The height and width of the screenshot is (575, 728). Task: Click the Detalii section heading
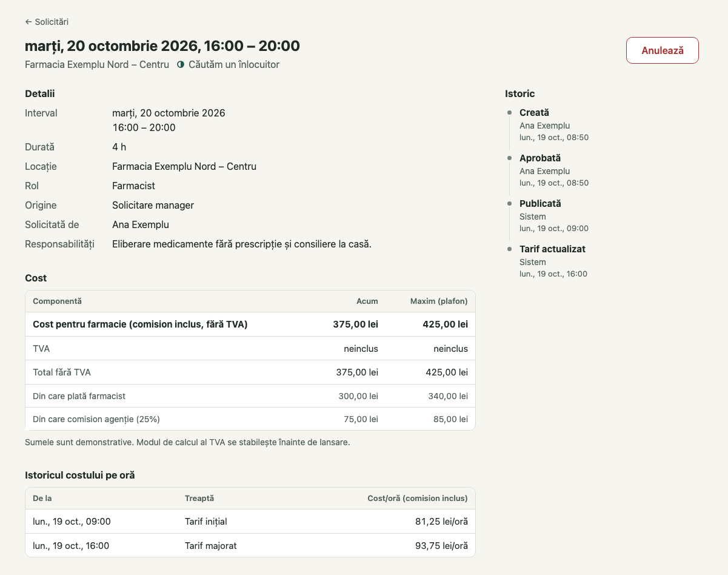40,93
